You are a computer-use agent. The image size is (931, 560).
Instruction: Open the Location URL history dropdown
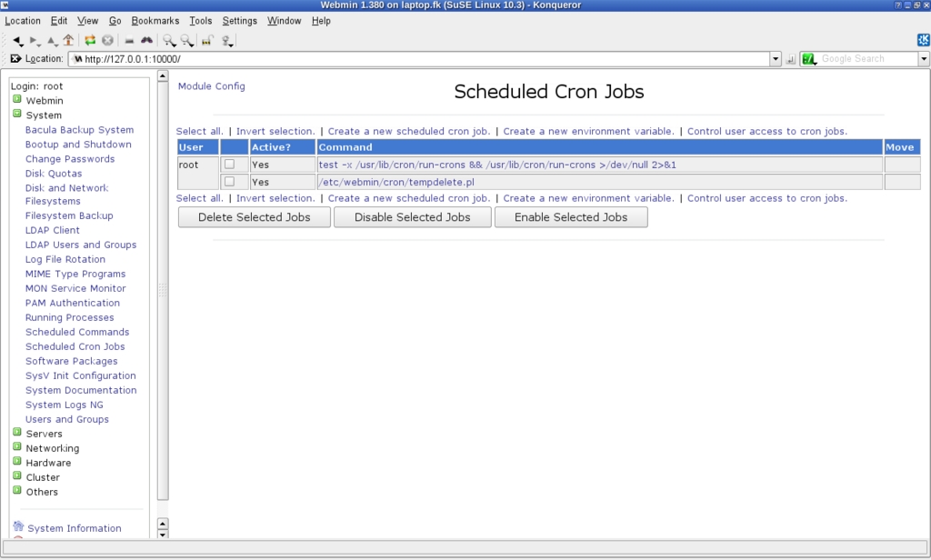tap(776, 59)
